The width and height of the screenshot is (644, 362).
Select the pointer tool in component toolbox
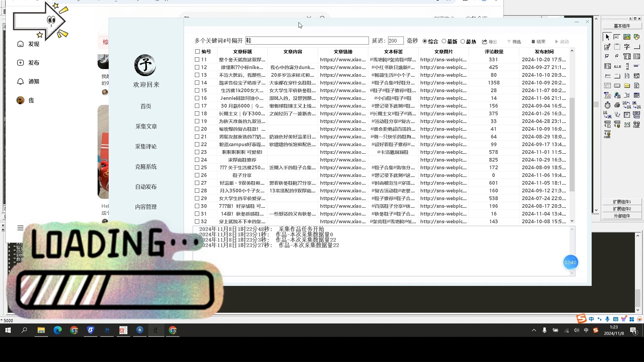[607, 37]
